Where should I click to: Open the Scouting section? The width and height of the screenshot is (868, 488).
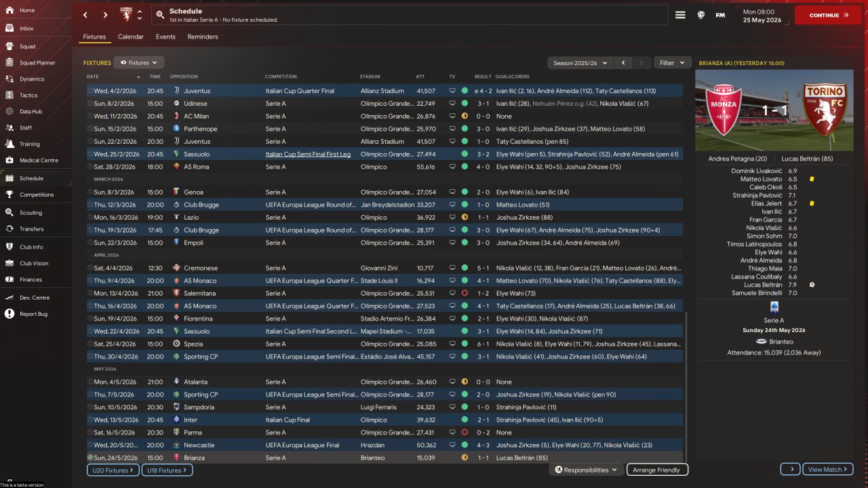pyautogui.click(x=31, y=213)
